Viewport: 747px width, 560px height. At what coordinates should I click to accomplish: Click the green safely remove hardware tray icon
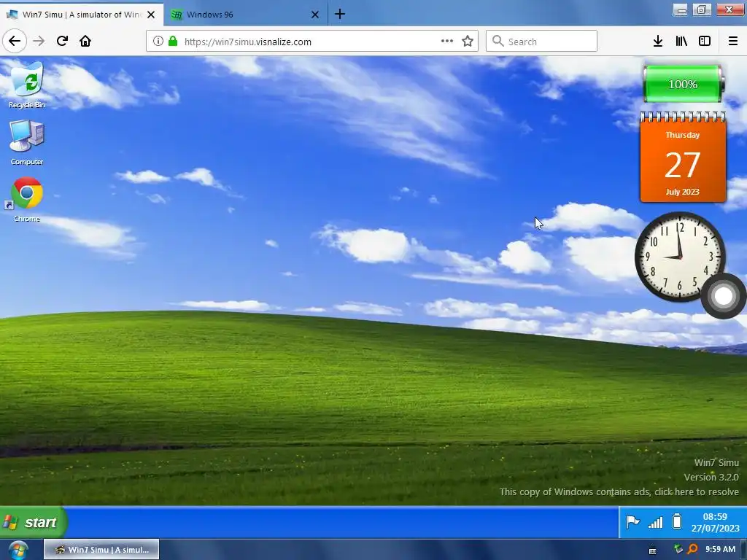point(678,550)
